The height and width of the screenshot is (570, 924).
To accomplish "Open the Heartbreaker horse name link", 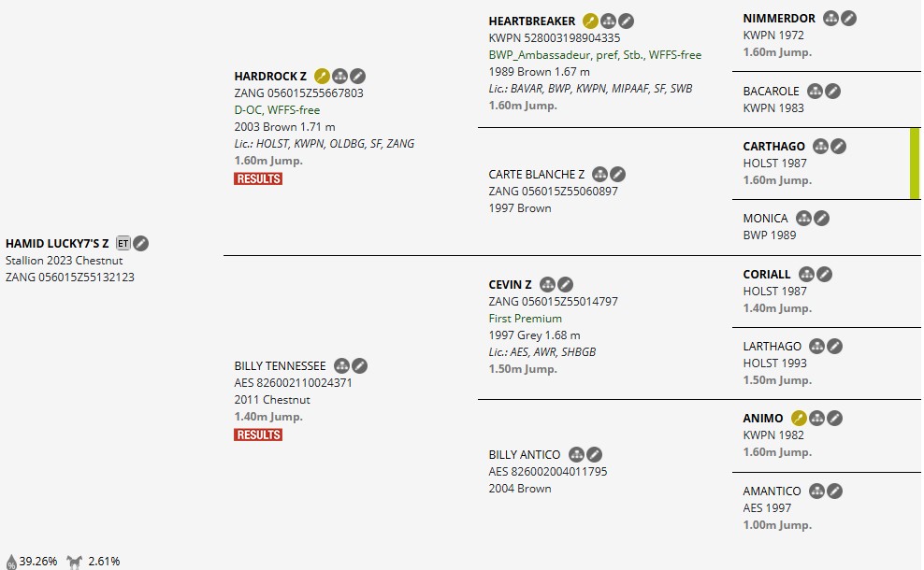I will pos(532,21).
